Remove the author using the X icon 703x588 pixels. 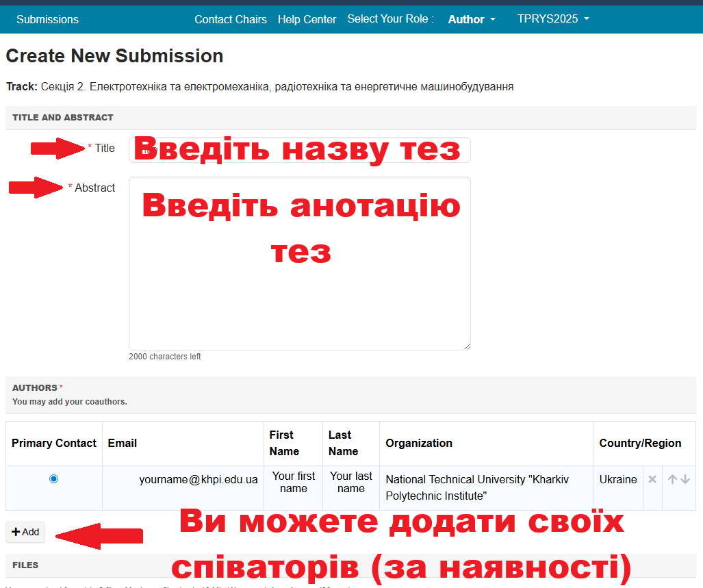coord(652,479)
